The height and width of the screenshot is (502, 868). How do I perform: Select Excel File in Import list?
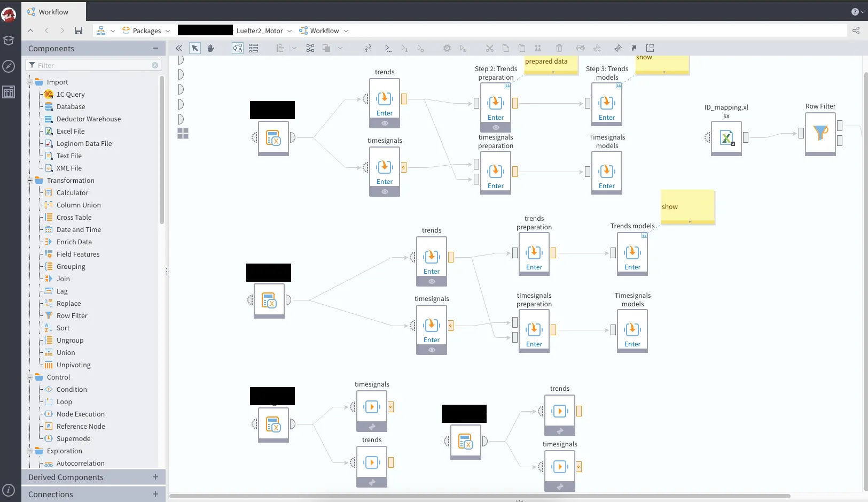(x=71, y=131)
